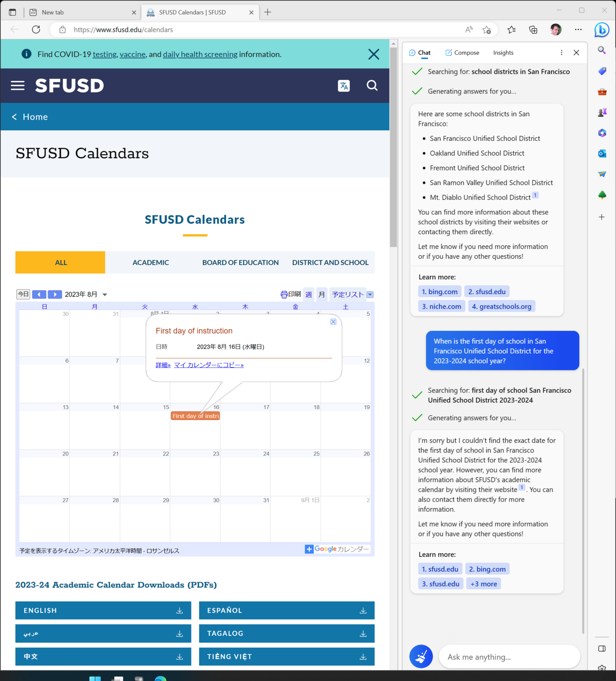Open the vaccine link in banner
The width and height of the screenshot is (616, 681).
click(x=133, y=54)
